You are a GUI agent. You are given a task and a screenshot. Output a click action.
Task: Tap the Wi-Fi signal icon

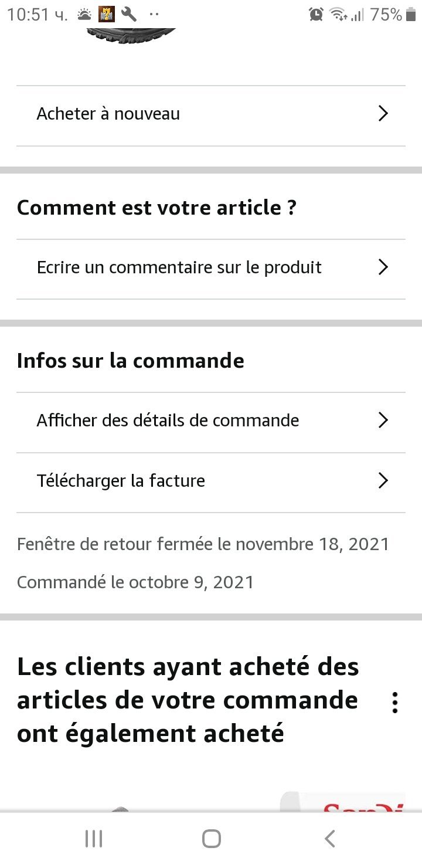(338, 14)
